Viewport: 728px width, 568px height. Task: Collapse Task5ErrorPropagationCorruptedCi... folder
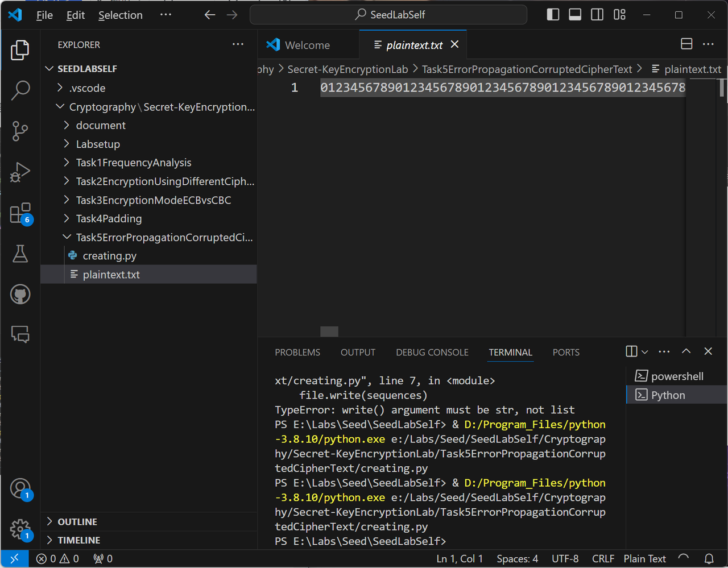pos(67,237)
